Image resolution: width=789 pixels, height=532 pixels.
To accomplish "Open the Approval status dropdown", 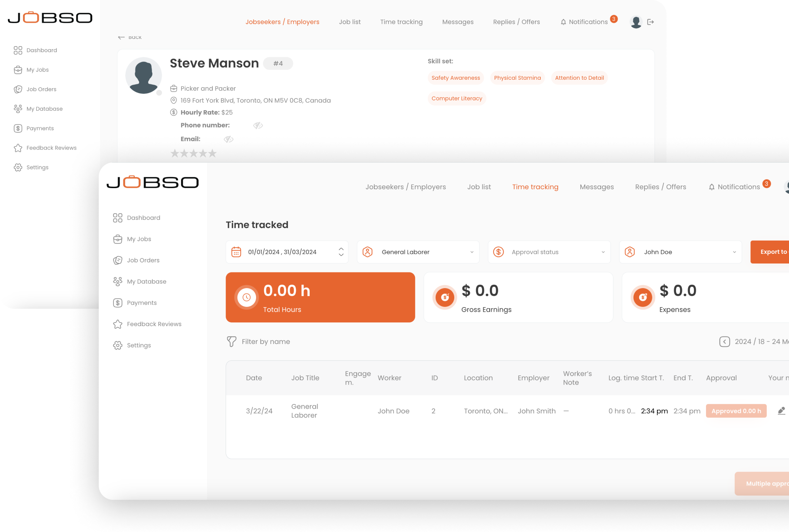I will tap(603, 252).
